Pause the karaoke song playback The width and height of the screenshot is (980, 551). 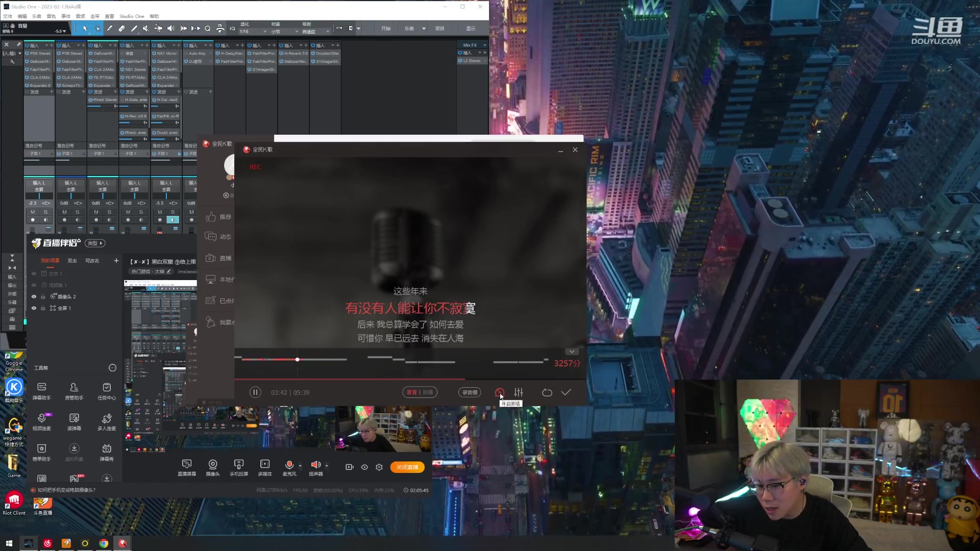(x=255, y=392)
